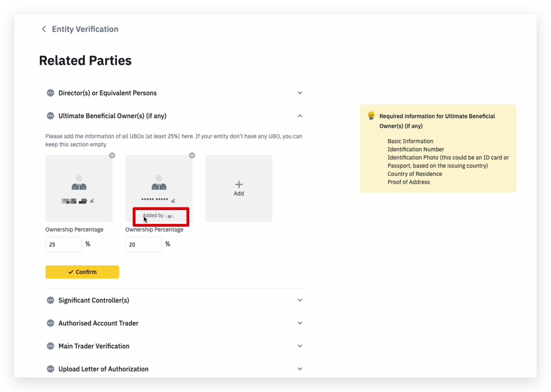Click the lightbulb tip icon
551x392 pixels.
pos(371,116)
